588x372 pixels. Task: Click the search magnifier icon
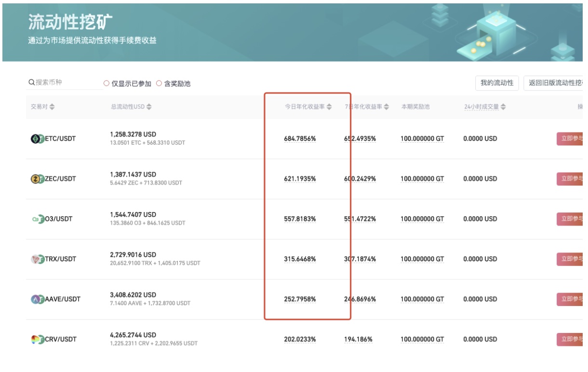click(31, 82)
